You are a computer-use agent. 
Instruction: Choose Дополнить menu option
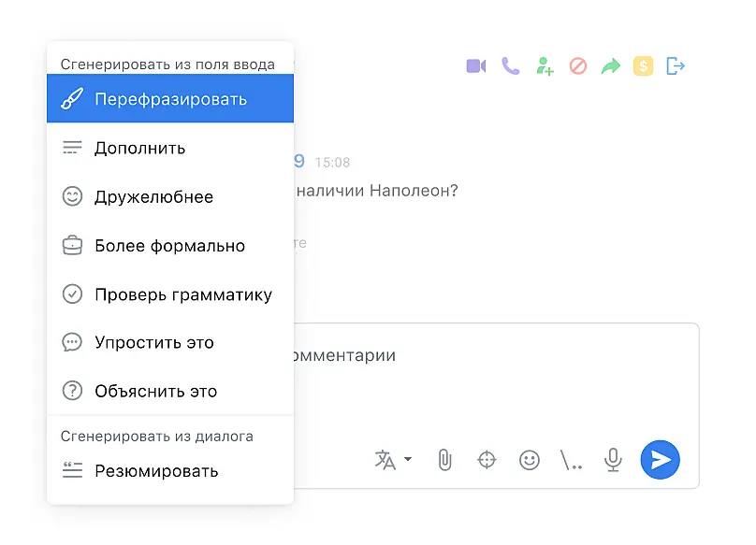pyautogui.click(x=170, y=148)
